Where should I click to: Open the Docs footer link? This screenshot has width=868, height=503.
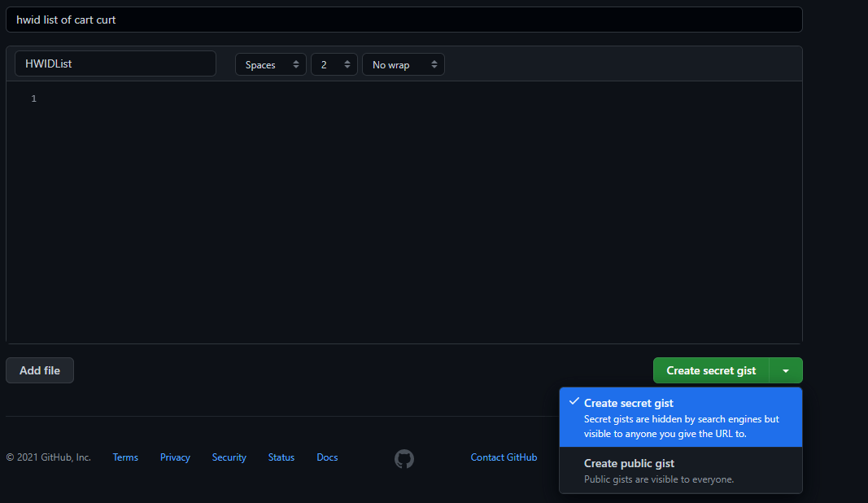327,457
